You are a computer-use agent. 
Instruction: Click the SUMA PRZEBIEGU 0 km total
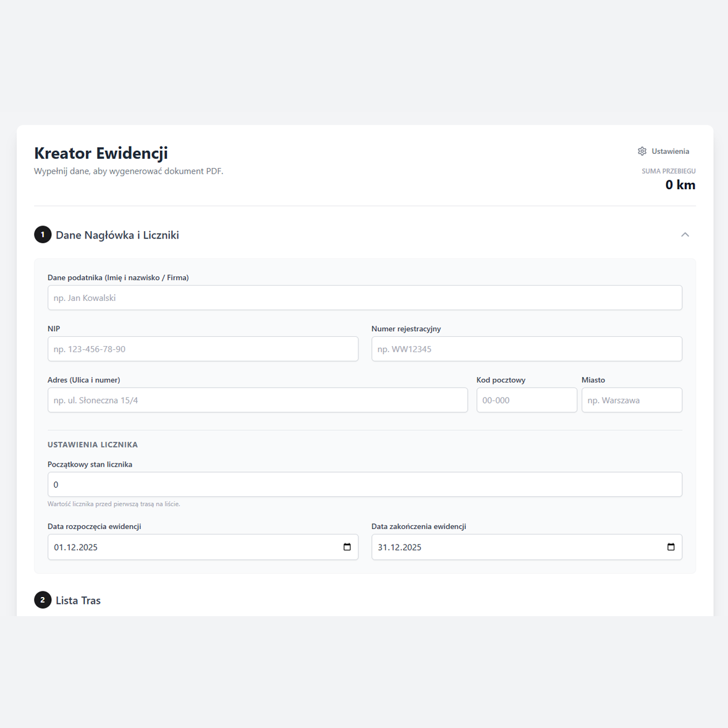(x=680, y=185)
